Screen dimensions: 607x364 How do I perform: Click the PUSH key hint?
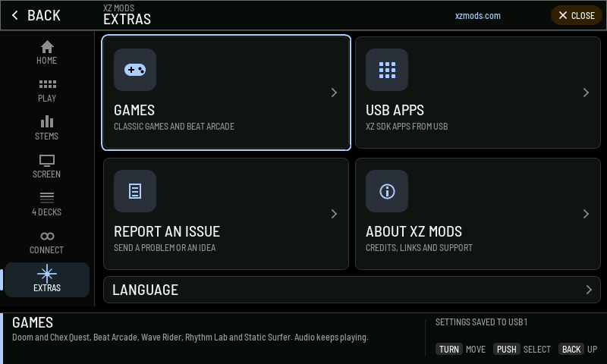pos(506,350)
